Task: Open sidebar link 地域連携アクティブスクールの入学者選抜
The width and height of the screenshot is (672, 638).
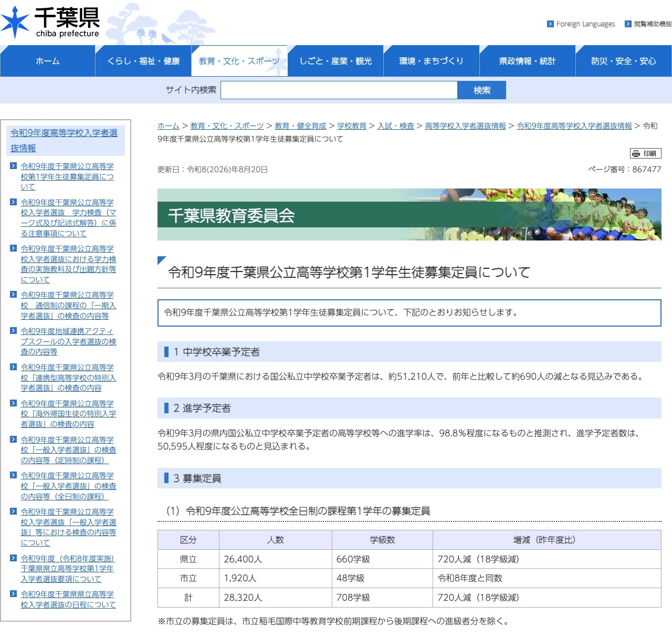Action: pyautogui.click(x=68, y=341)
